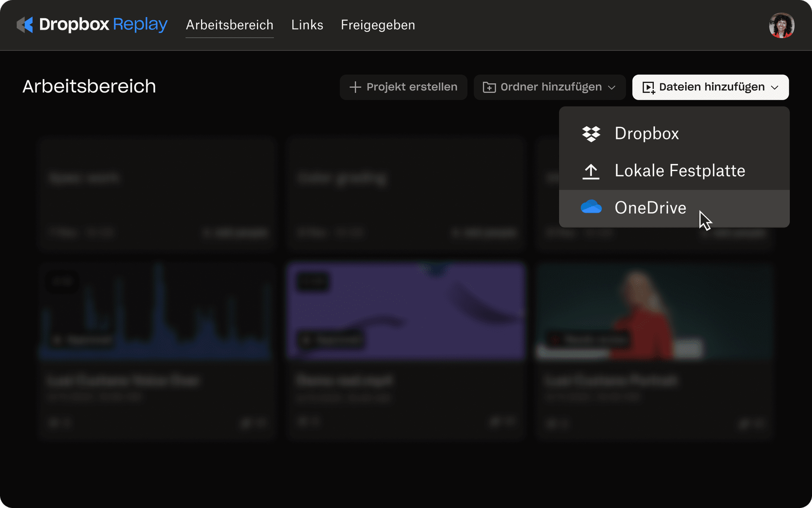Open your profile via the avatar icon

(782, 25)
